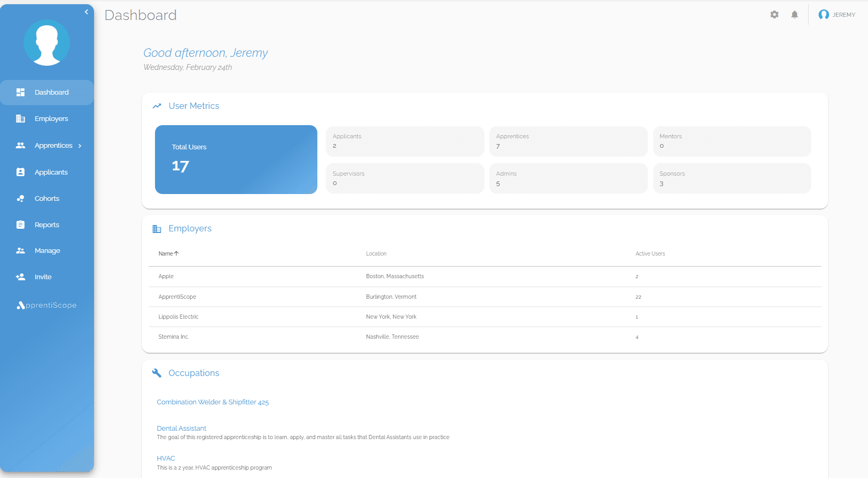
Task: Click the Applicants badge icon in sidebar
Action: pyautogui.click(x=20, y=172)
